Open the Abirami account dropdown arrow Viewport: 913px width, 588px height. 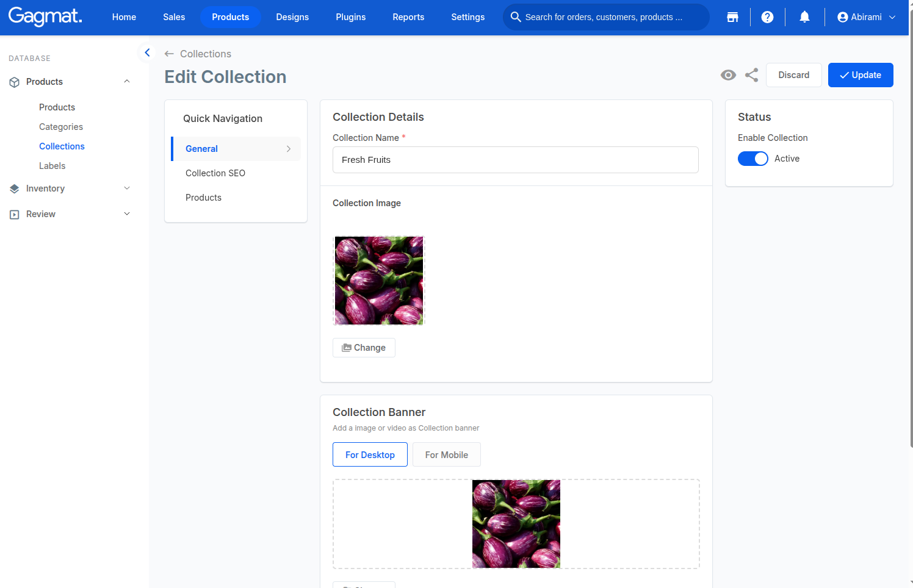892,17
